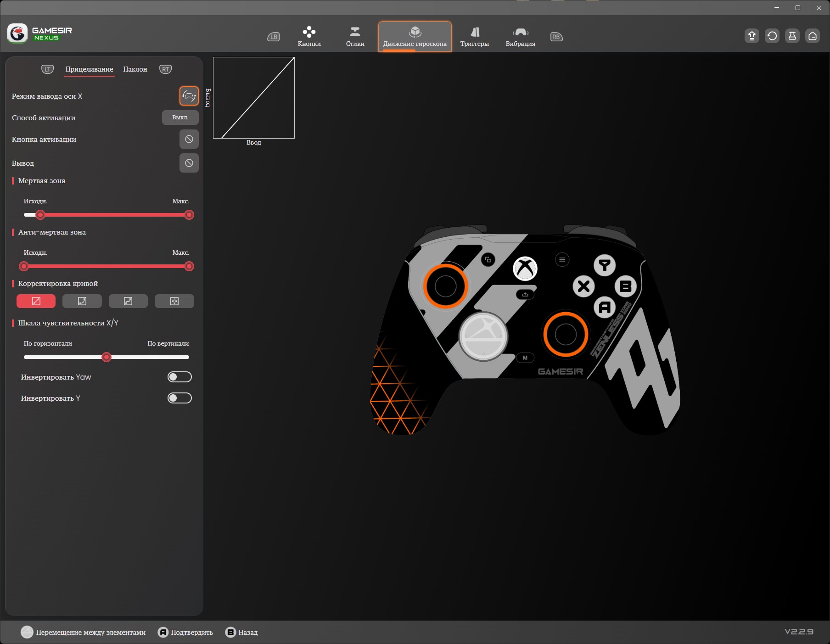This screenshot has height=644, width=830.
Task: Switch to the Наклон sub-tab
Action: 135,69
